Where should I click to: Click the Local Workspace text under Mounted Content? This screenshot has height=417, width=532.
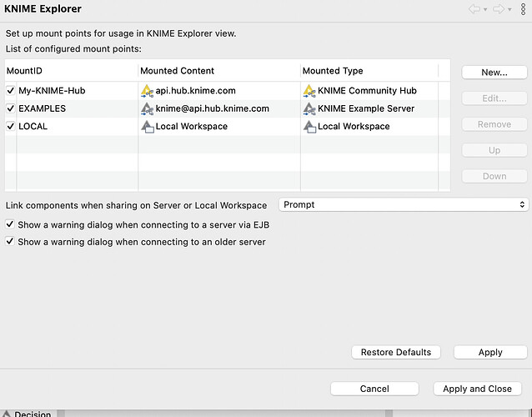(x=191, y=126)
